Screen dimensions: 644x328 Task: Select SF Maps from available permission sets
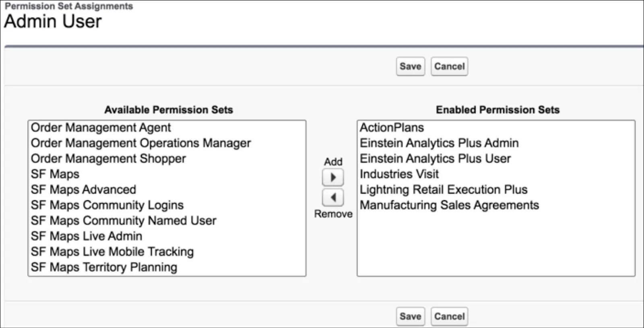[x=55, y=174]
